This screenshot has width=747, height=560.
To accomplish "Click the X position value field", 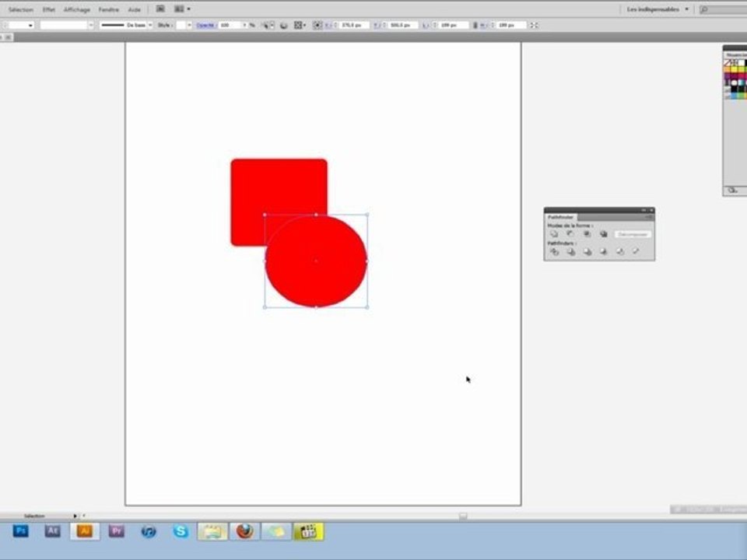I will click(x=353, y=25).
